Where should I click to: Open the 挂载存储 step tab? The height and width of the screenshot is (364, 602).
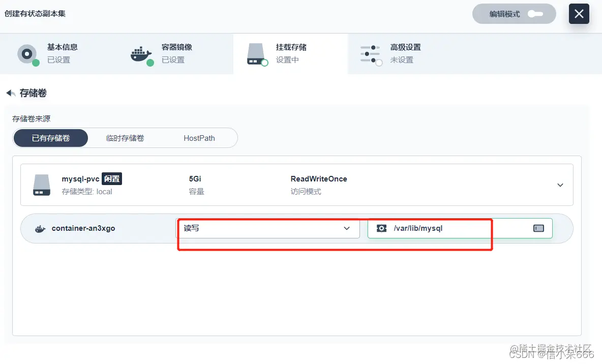pos(290,54)
